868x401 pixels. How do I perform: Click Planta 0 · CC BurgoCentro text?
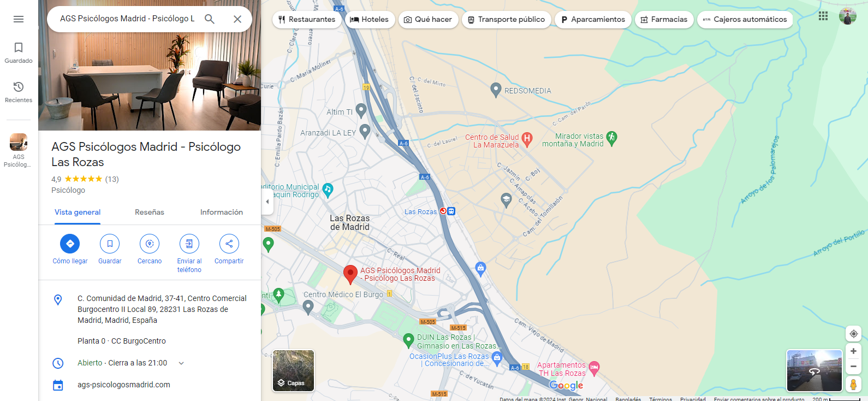click(122, 341)
